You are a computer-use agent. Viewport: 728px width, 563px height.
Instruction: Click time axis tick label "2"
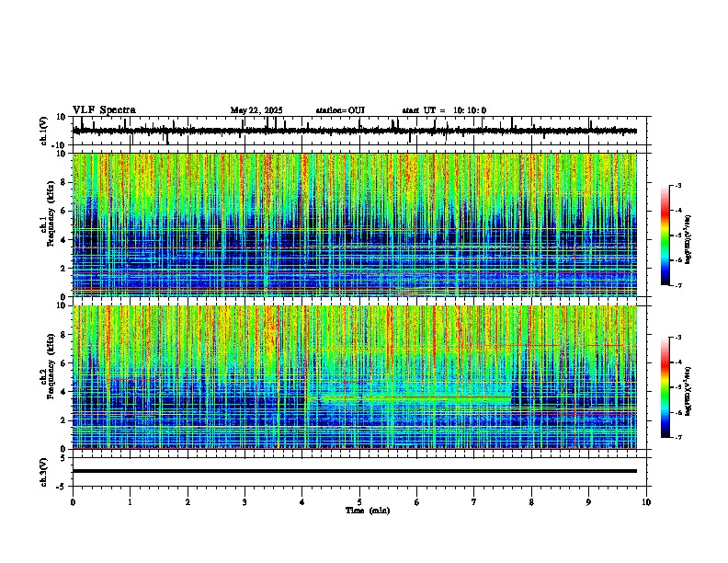coord(188,502)
